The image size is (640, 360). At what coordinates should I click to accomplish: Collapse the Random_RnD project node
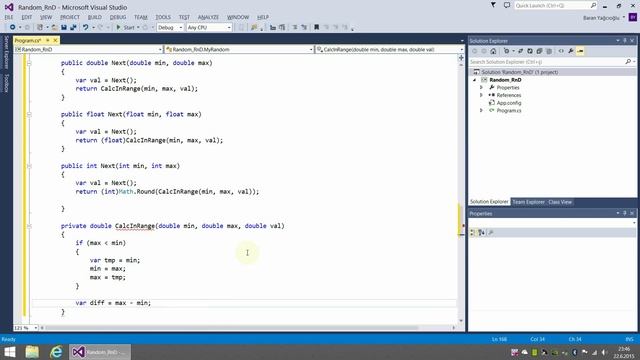point(475,80)
